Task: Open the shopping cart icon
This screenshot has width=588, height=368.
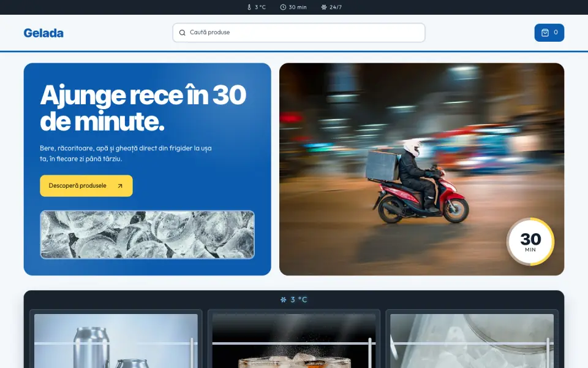Action: (x=545, y=33)
